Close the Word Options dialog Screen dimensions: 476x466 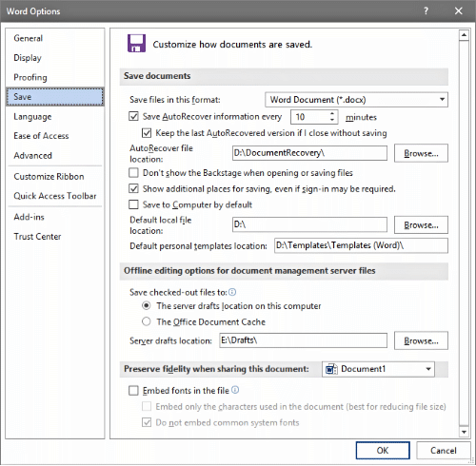point(458,11)
